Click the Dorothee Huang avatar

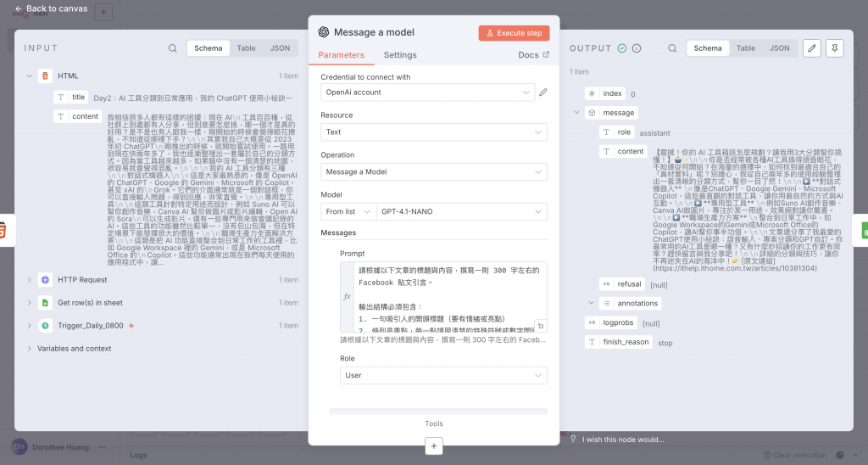[x=19, y=446]
